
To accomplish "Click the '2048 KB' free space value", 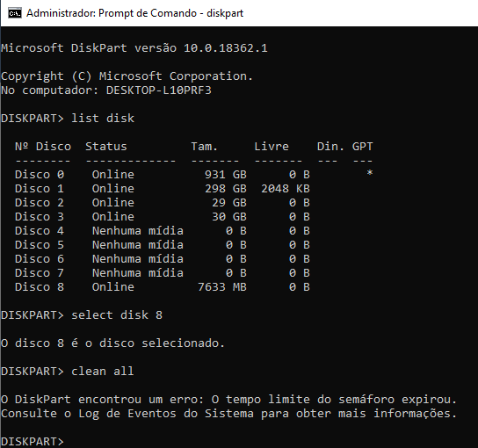I will (x=286, y=189).
